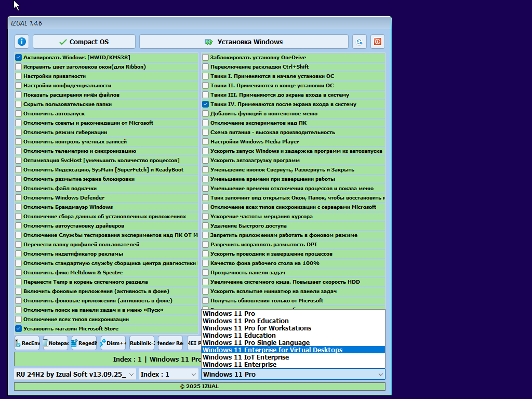
Task: Check Разрешить исправлять размытость DPI
Action: (205, 245)
